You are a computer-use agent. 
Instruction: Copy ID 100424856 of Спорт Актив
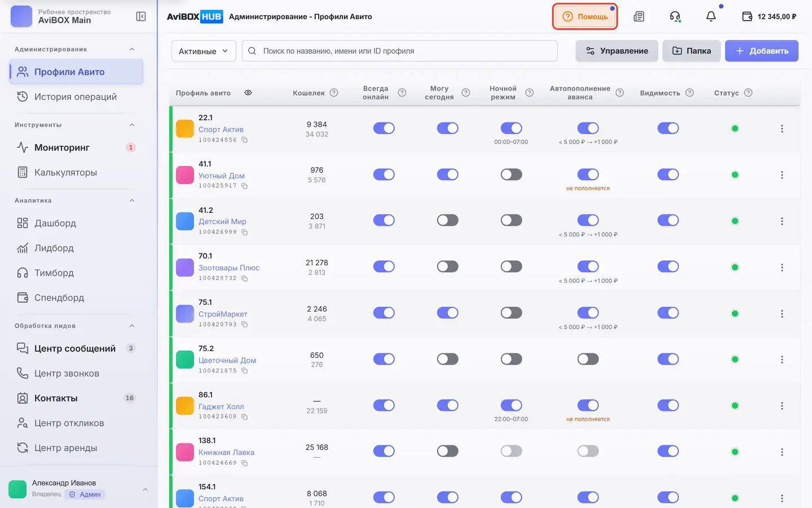coord(245,140)
